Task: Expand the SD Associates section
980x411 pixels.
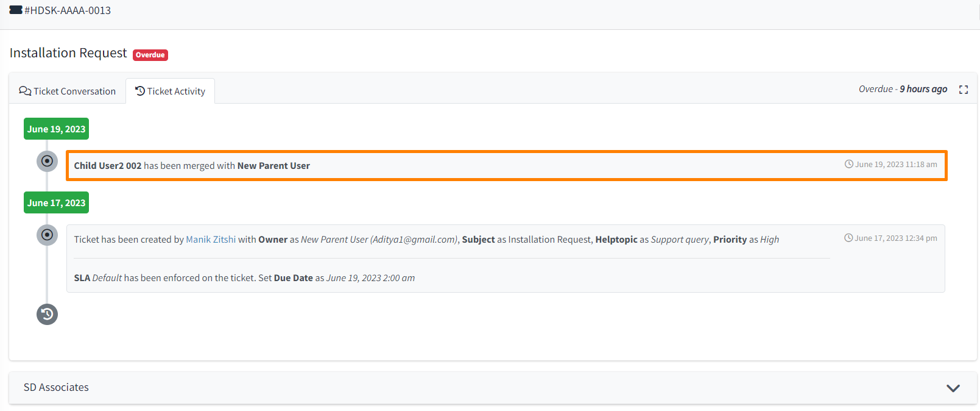Action: click(56, 388)
